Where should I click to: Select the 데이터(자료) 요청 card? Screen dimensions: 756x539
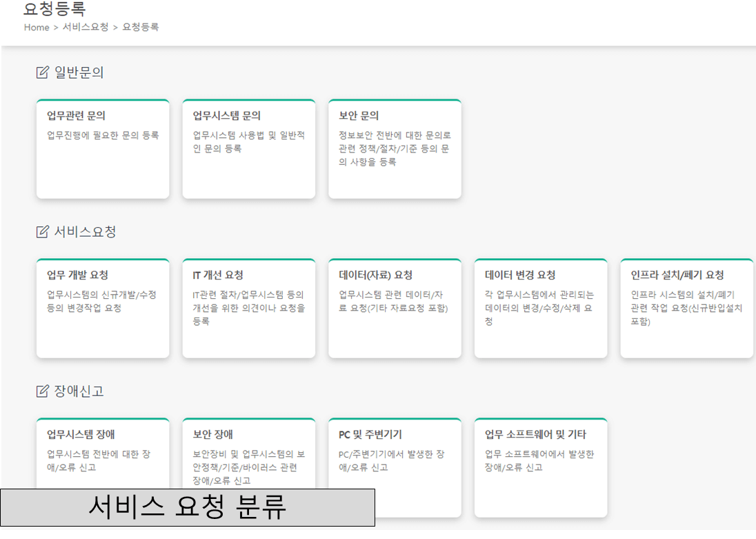pos(395,308)
